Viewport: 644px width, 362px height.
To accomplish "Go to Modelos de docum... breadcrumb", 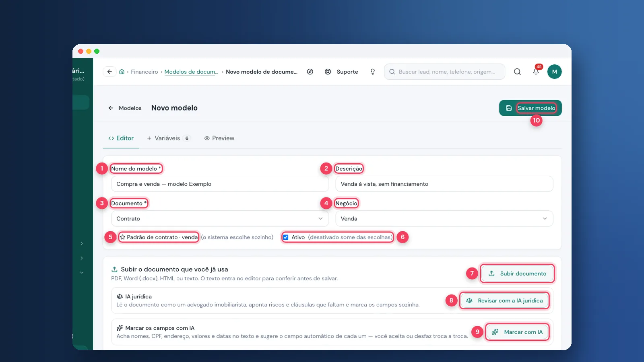I will (x=191, y=72).
